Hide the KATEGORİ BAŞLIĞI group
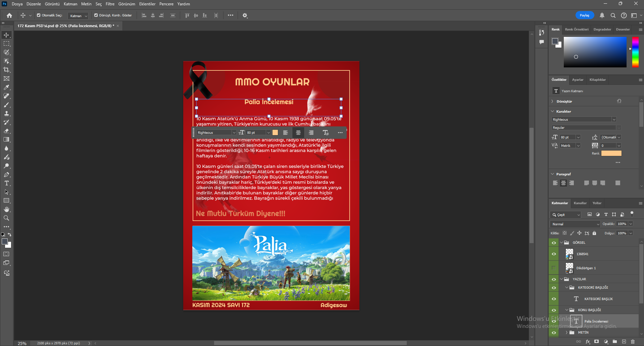Viewport: 644px width, 346px height. point(554,288)
